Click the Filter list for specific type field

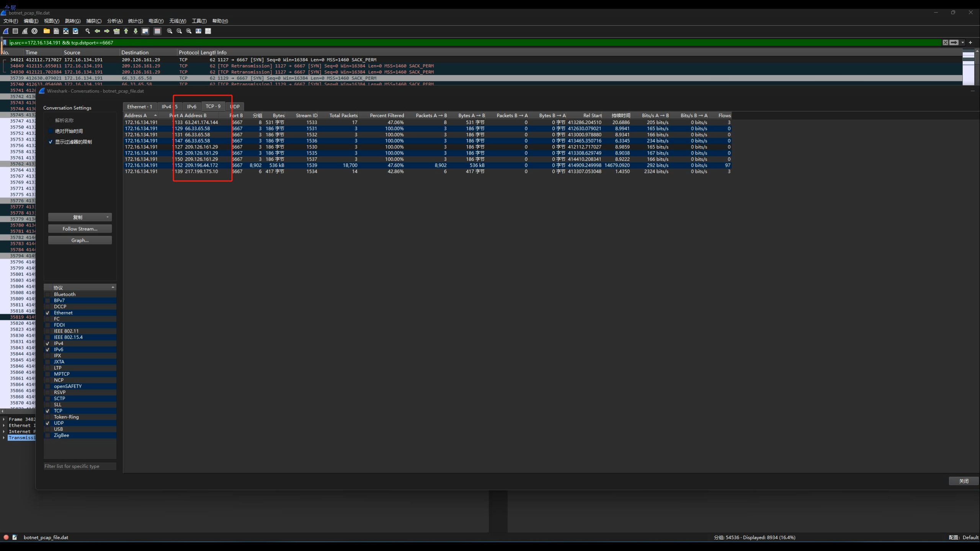point(80,466)
